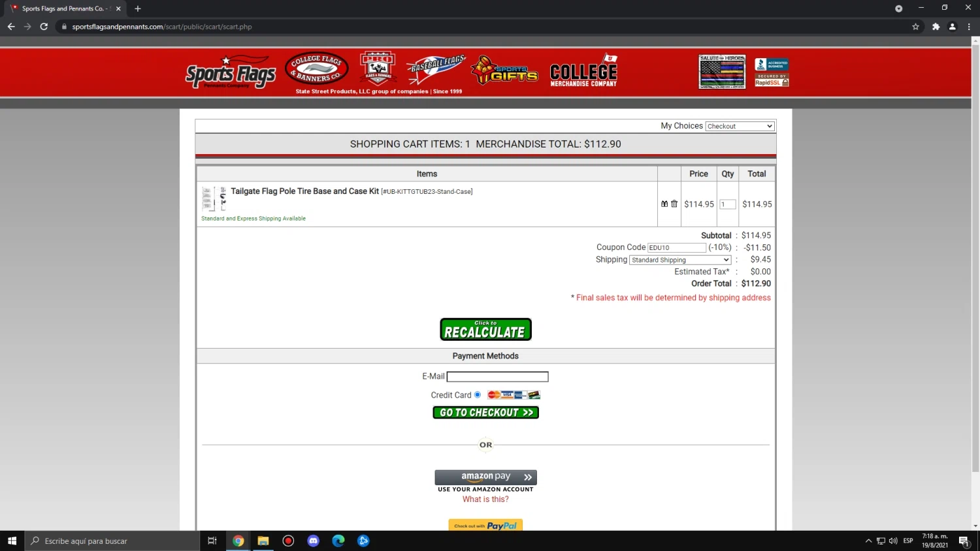Open the Chrome three-dot menu
The width and height of the screenshot is (980, 551).
969,27
